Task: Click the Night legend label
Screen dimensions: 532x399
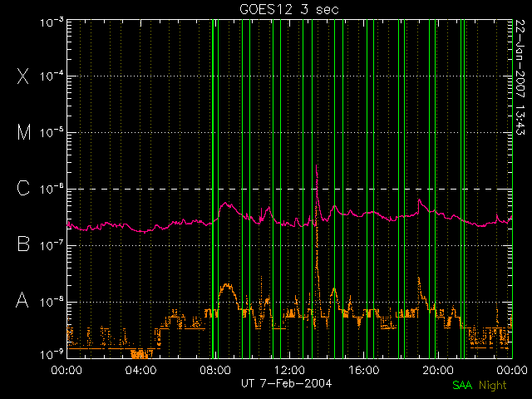Action: click(493, 386)
